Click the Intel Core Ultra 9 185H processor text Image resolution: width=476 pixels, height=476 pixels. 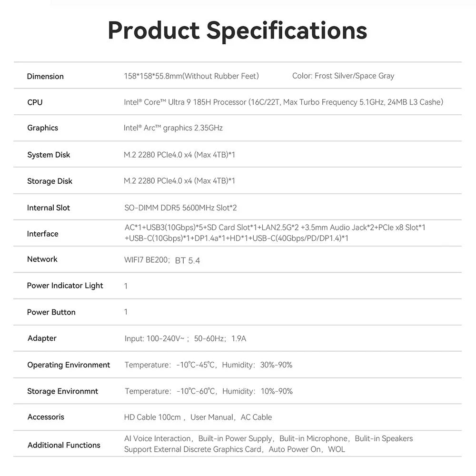coord(284,102)
